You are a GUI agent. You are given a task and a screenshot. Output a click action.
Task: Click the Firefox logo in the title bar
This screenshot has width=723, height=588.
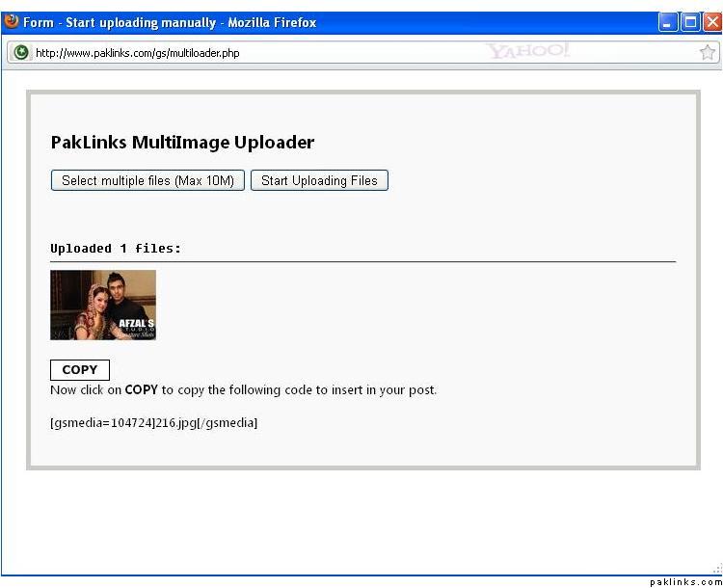point(13,21)
